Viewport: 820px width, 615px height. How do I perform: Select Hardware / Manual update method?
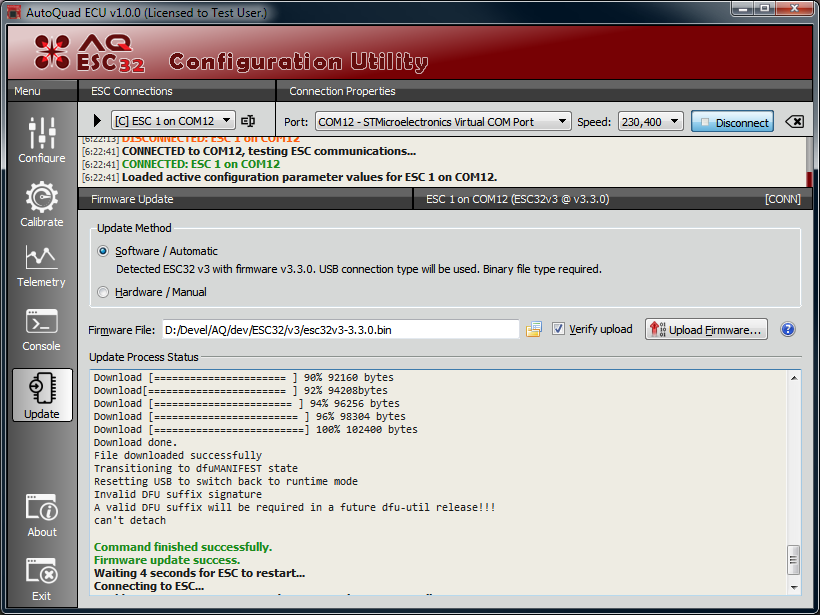pos(103,292)
